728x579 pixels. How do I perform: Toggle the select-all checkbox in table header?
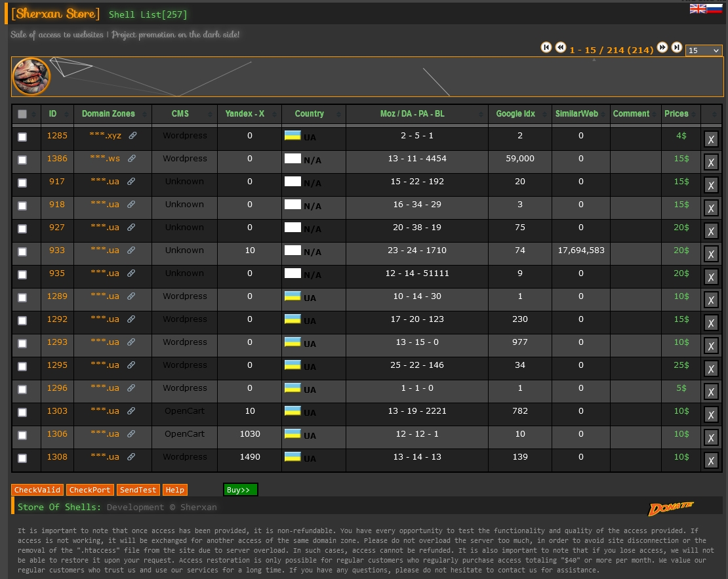[x=22, y=113]
